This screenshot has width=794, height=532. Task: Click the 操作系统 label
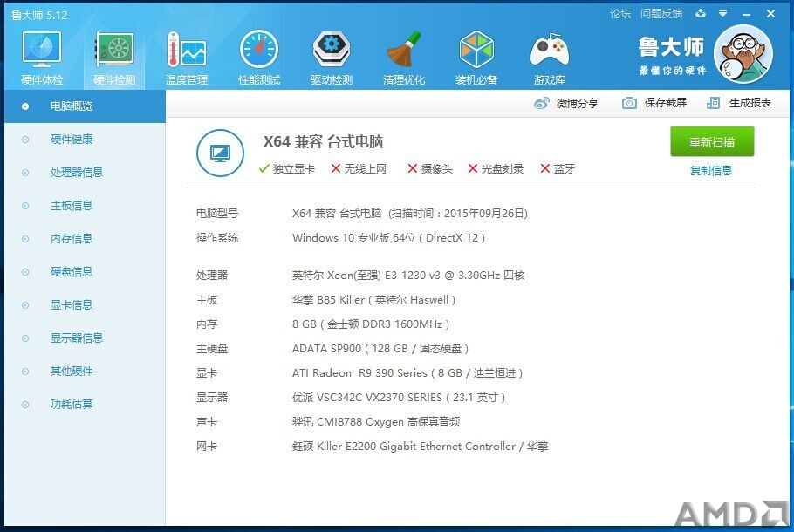217,238
